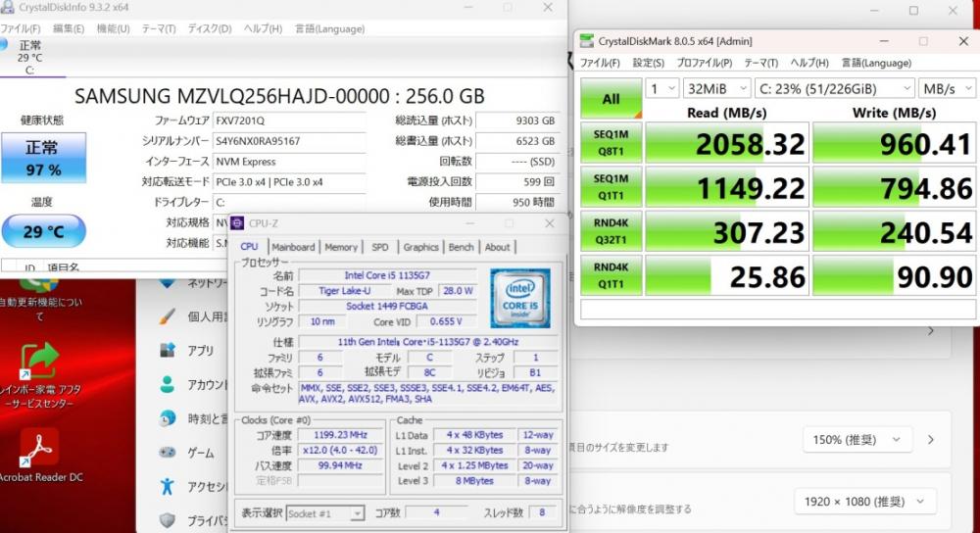Click the 2058.32 sequential read result
Viewport: 980px width, 533px height.
pos(727,143)
